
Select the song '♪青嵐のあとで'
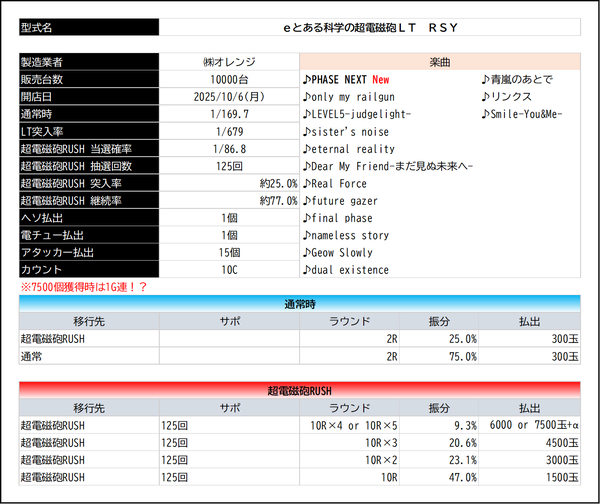[x=517, y=79]
